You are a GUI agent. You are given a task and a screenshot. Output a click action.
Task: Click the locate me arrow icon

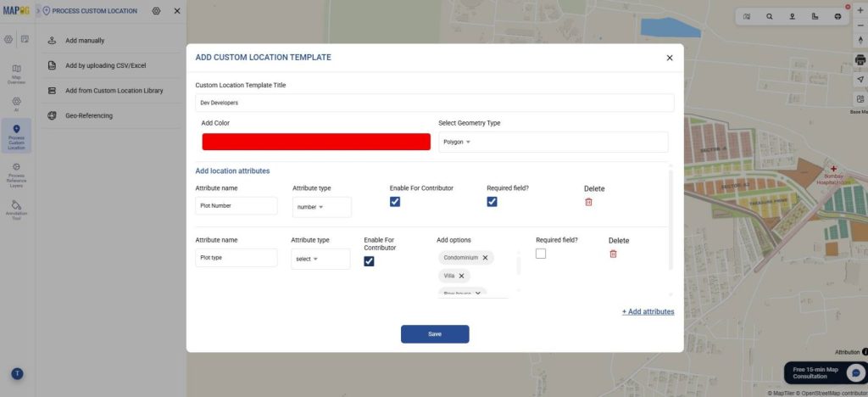(860, 79)
